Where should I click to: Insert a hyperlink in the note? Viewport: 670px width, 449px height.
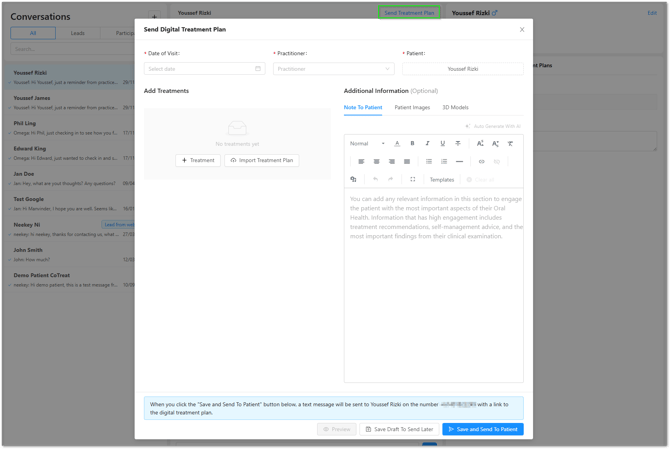point(481,162)
